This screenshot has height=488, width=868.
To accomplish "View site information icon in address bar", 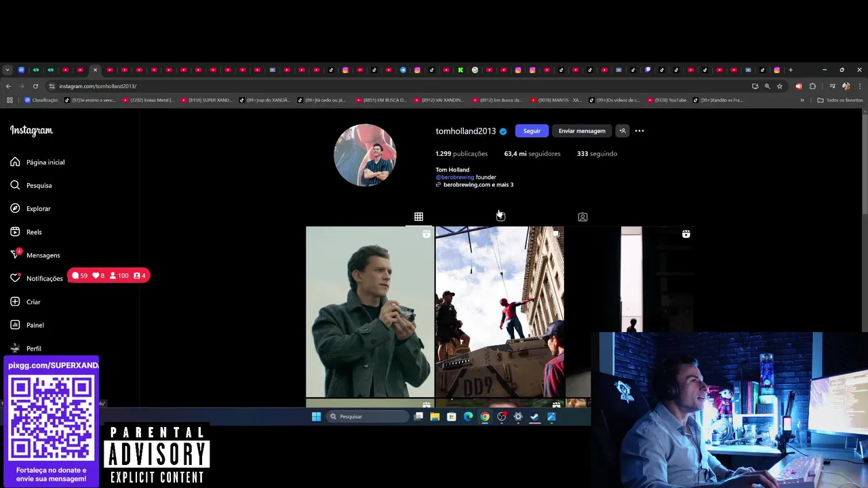I will pyautogui.click(x=52, y=86).
